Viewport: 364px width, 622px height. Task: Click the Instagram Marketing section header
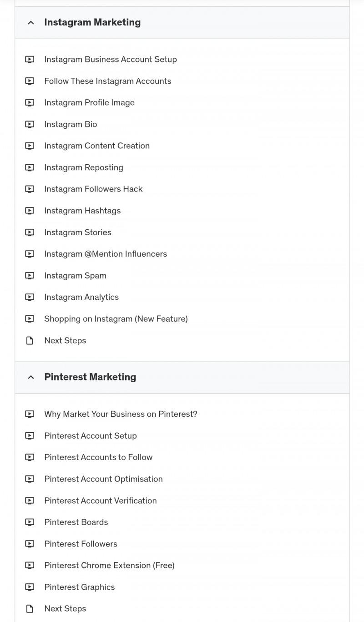(182, 22)
